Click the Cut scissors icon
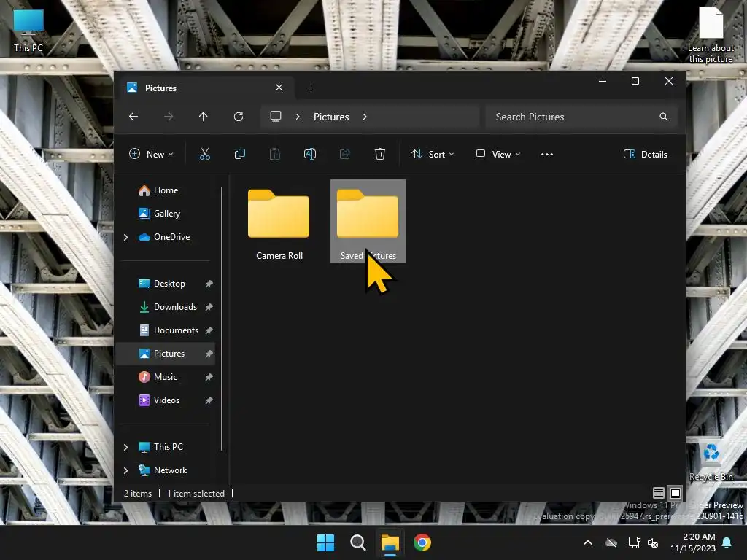This screenshot has width=747, height=560. point(204,154)
